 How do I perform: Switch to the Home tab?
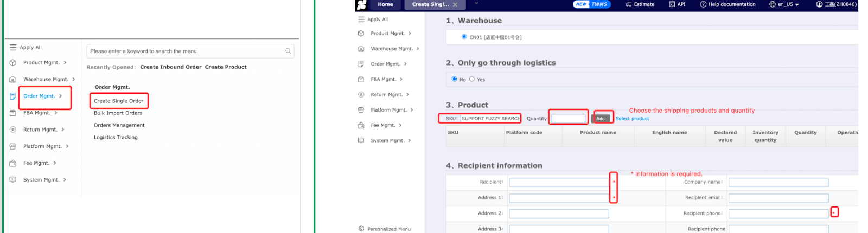(x=385, y=4)
